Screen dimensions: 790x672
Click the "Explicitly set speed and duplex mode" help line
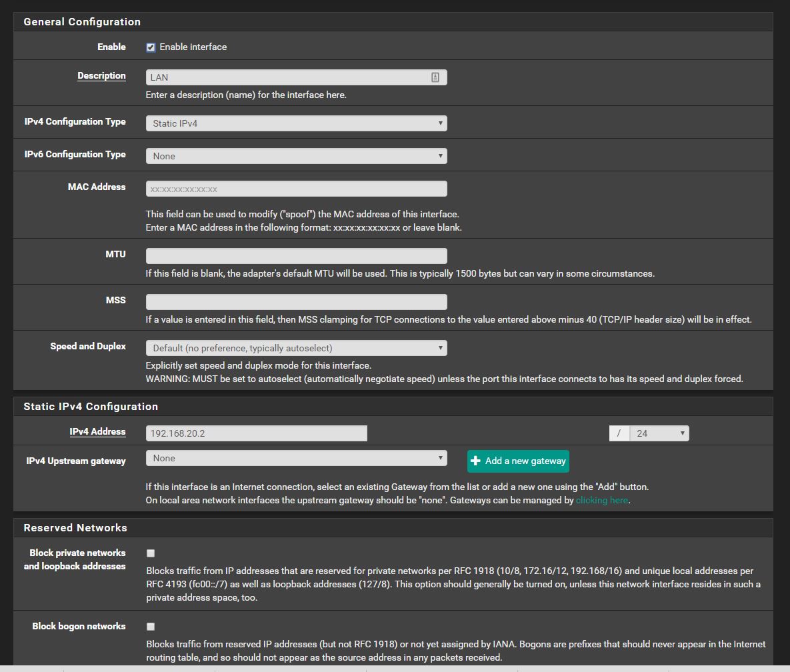point(259,365)
